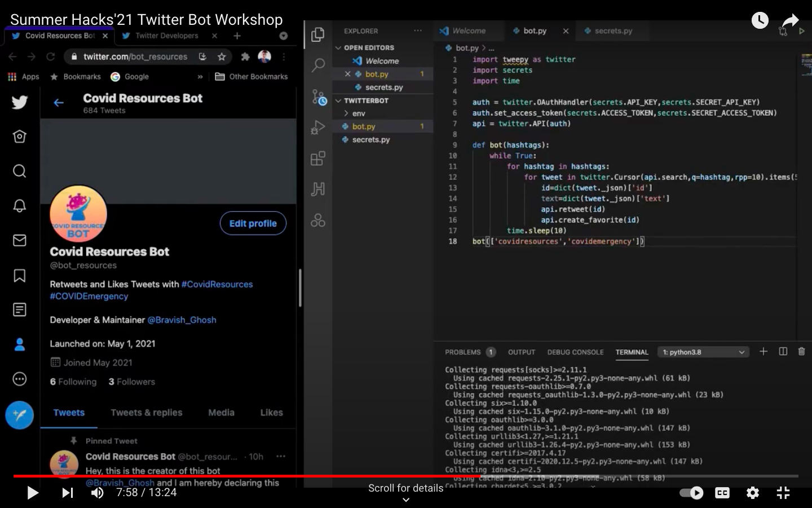Open VS Code Source Control icon

pyautogui.click(x=319, y=97)
